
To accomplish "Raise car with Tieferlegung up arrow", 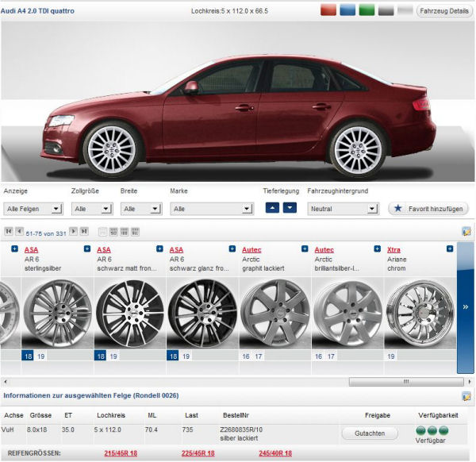I will click(x=272, y=208).
